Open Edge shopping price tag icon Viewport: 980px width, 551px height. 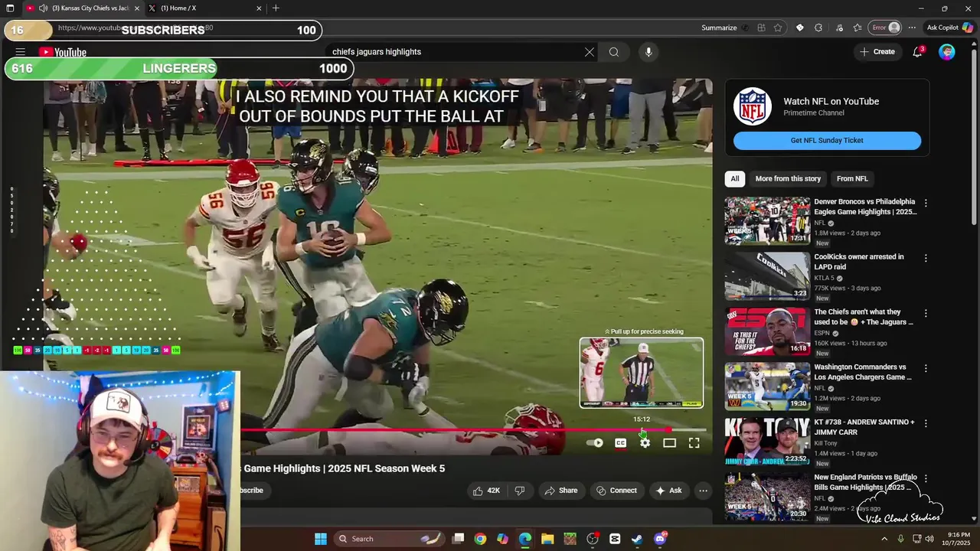[x=800, y=28]
